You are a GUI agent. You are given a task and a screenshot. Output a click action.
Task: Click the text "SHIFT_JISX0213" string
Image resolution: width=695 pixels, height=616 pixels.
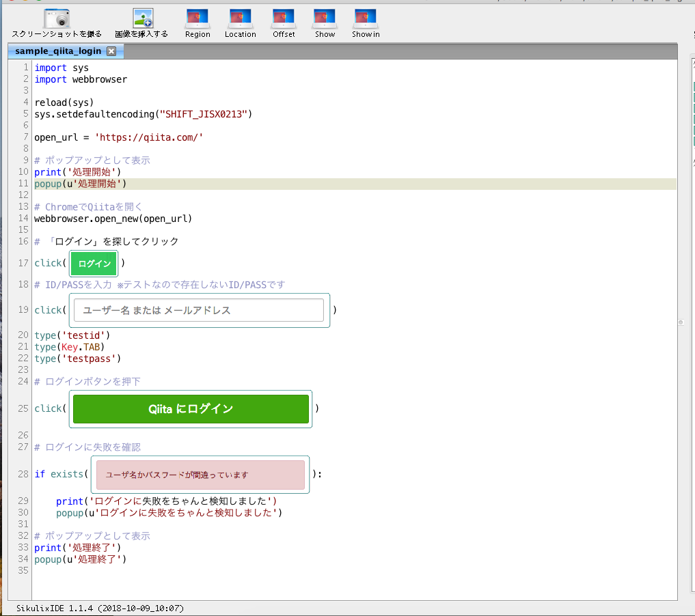click(204, 114)
